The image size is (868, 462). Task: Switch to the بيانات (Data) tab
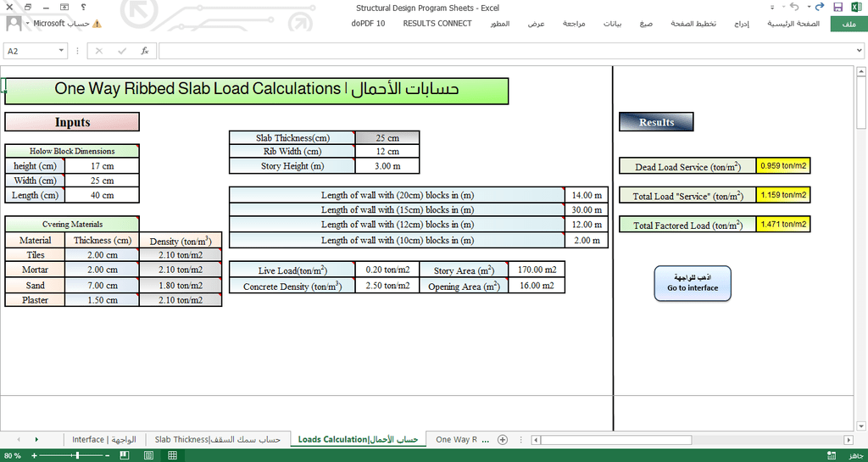tap(612, 24)
